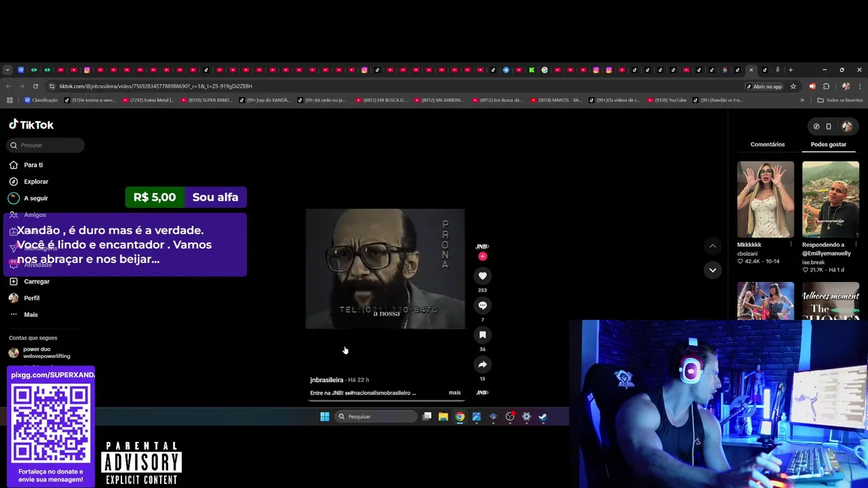This screenshot has width=868, height=488.
Task: Switch to the Podes gostar tab
Action: 829,144
